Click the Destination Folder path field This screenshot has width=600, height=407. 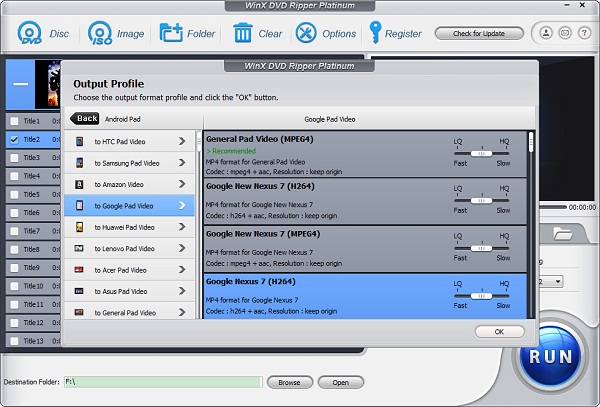[x=163, y=382]
